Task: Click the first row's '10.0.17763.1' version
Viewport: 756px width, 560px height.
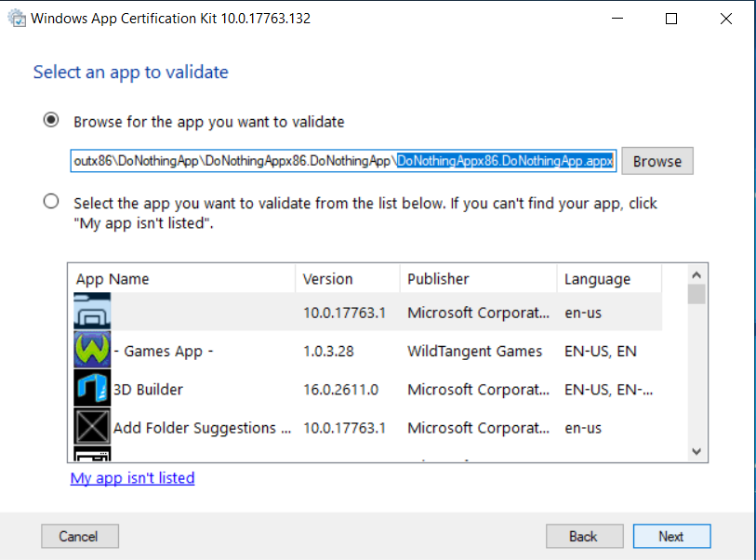Action: pyautogui.click(x=345, y=313)
